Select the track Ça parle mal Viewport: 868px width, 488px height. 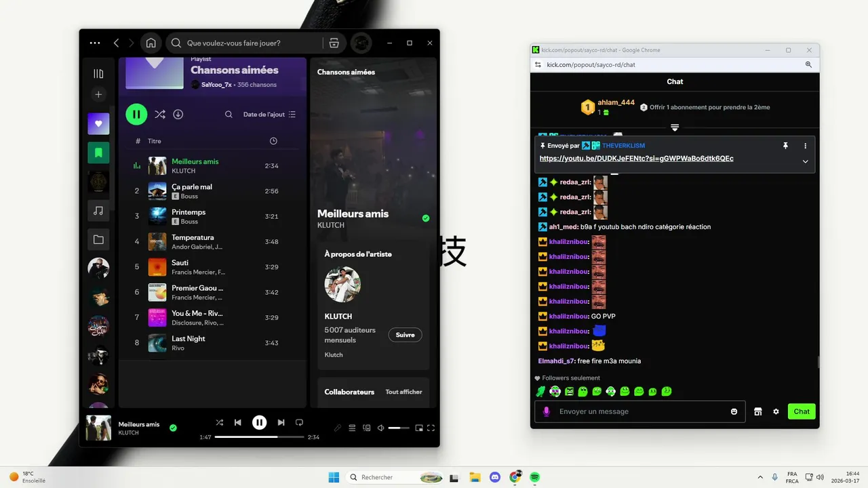point(214,191)
